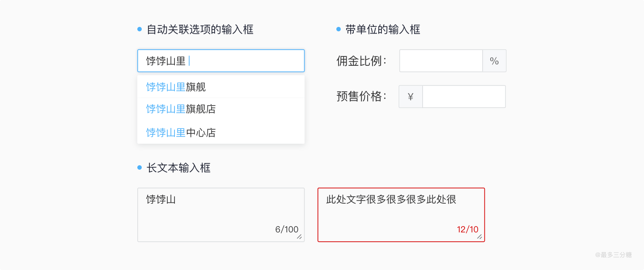Click the red 12/10 character counter
Viewport: 644px width, 270px height.
(467, 230)
